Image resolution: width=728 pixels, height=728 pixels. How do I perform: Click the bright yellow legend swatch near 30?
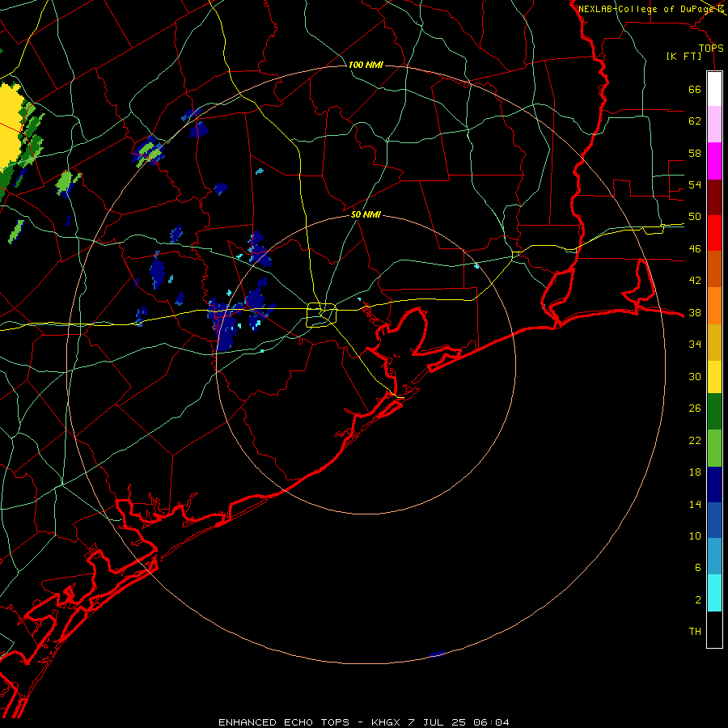tap(714, 376)
